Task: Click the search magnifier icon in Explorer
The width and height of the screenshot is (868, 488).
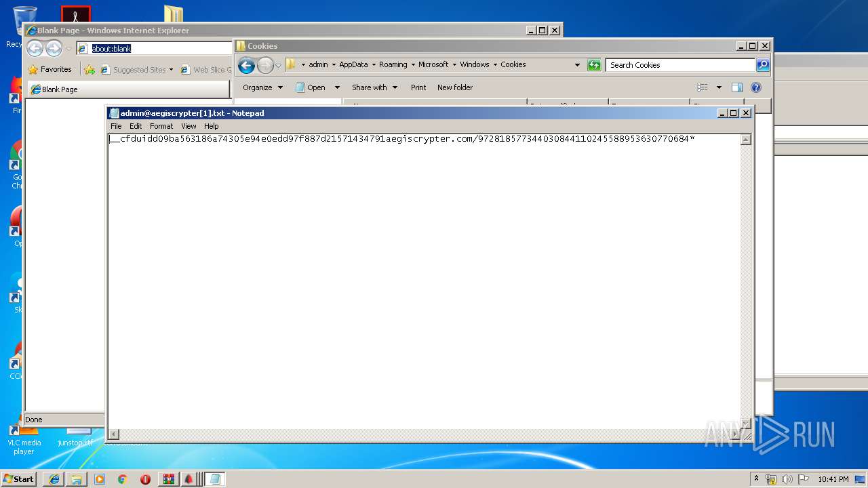Action: (x=763, y=65)
